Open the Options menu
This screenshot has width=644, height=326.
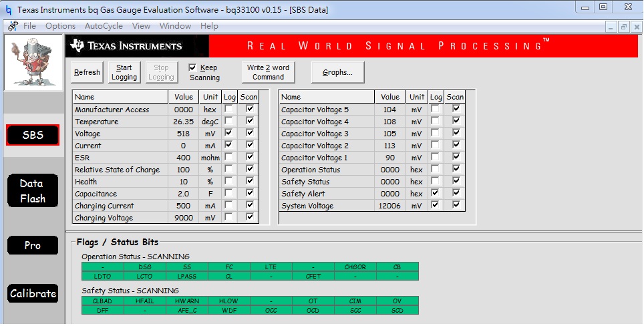pyautogui.click(x=60, y=26)
